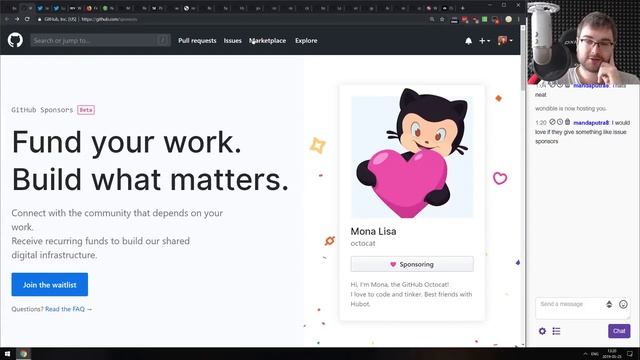Click the Join the waitlist button

[x=49, y=284]
